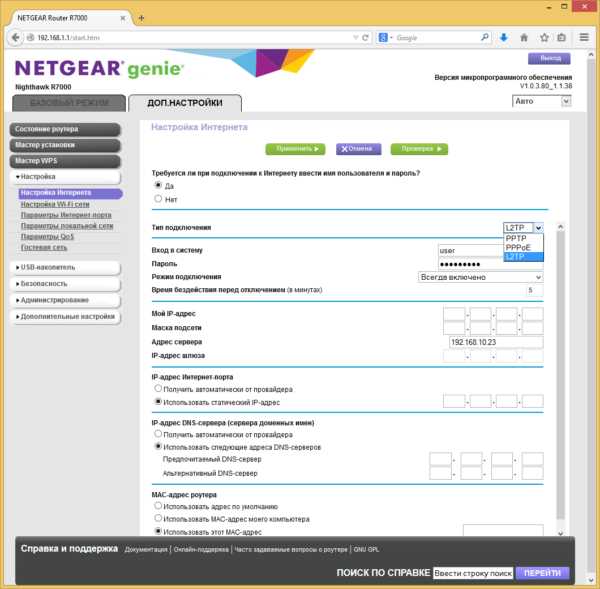Collapse the 'Настройка' sidebar section
Image resolution: width=600 pixels, height=589 pixels.
(65, 177)
